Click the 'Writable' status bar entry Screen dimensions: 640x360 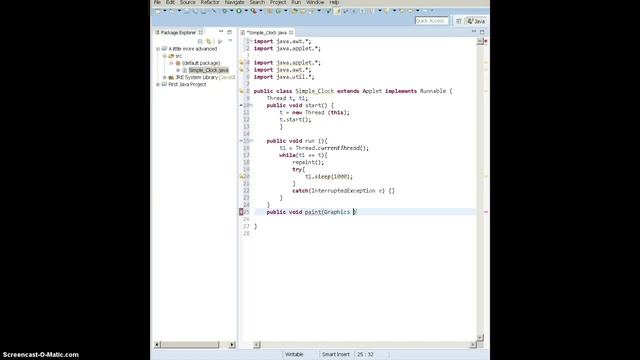pos(294,354)
